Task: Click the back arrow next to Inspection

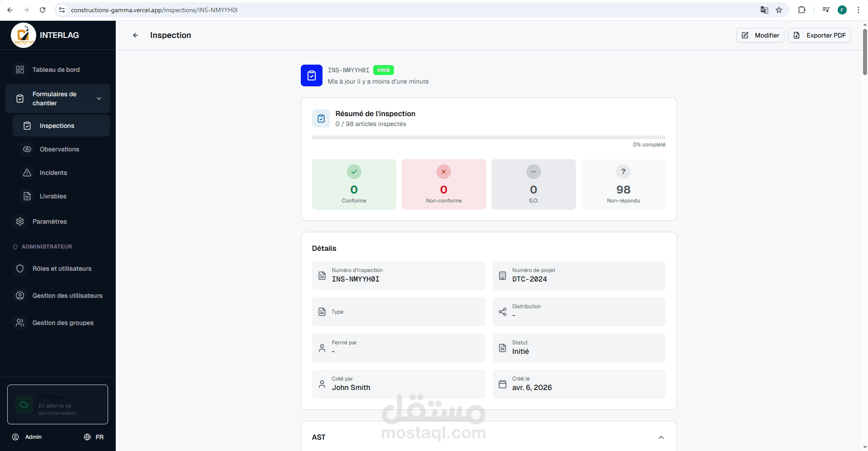Action: pyautogui.click(x=135, y=35)
